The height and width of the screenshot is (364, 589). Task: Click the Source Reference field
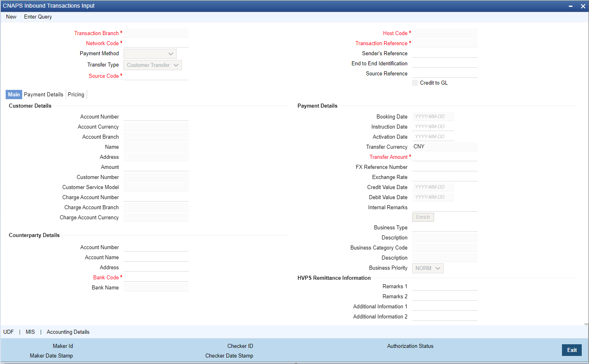pos(445,73)
